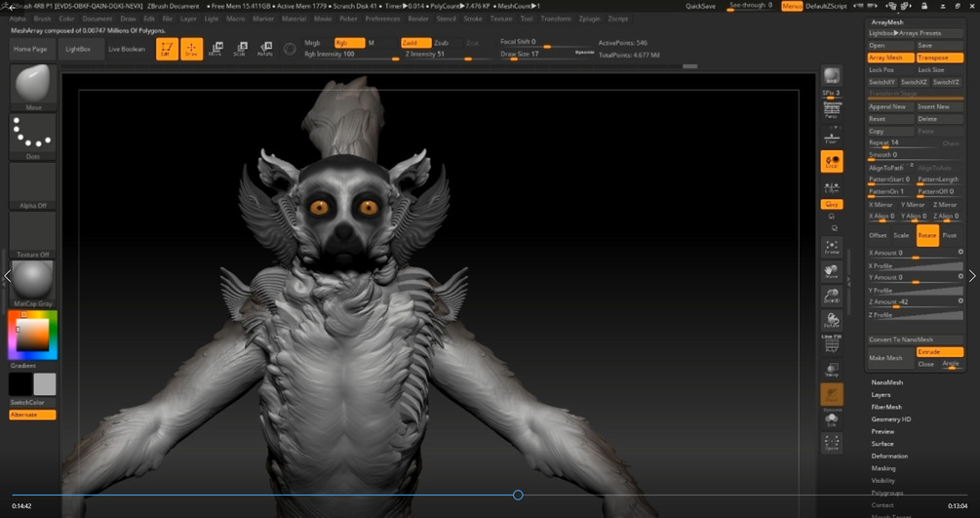Toggle the Dynamic Persp icon
Viewport: 980px width, 518px height.
point(831,110)
